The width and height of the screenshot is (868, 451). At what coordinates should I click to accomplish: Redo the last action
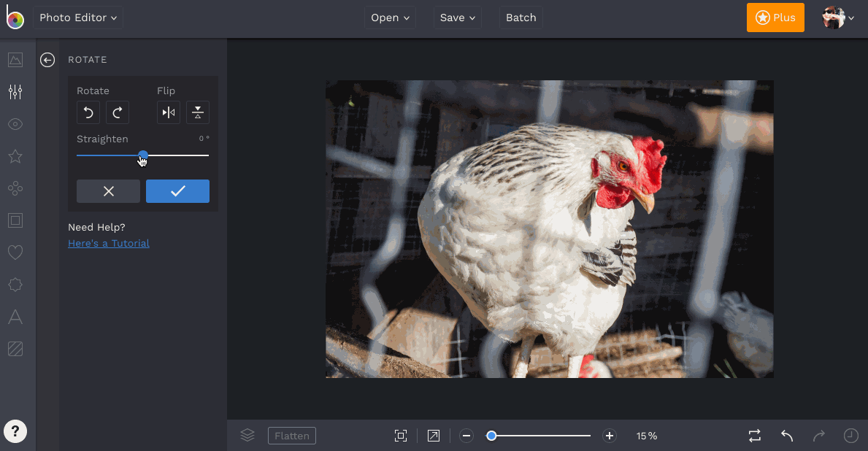(x=819, y=436)
